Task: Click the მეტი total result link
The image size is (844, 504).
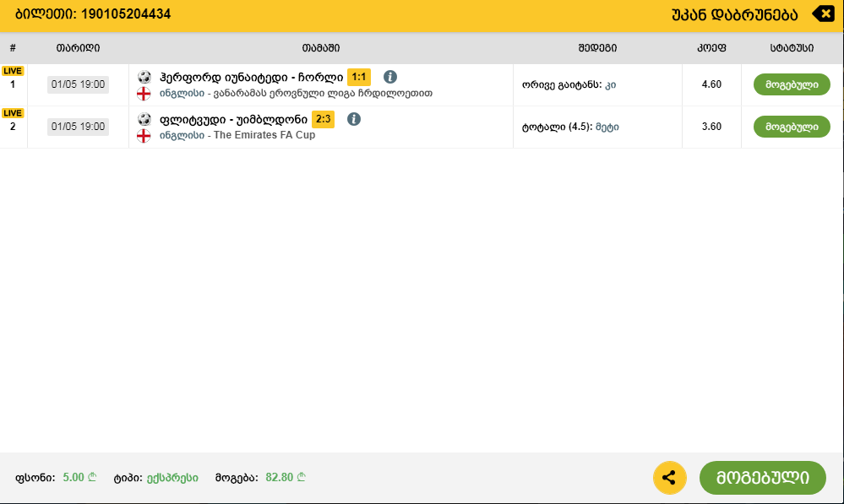Action: tap(607, 127)
